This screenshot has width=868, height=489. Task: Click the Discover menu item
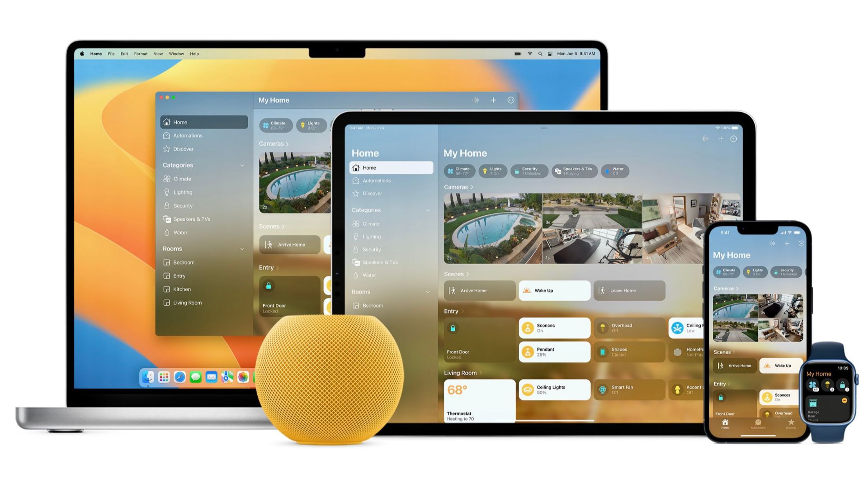tap(184, 148)
